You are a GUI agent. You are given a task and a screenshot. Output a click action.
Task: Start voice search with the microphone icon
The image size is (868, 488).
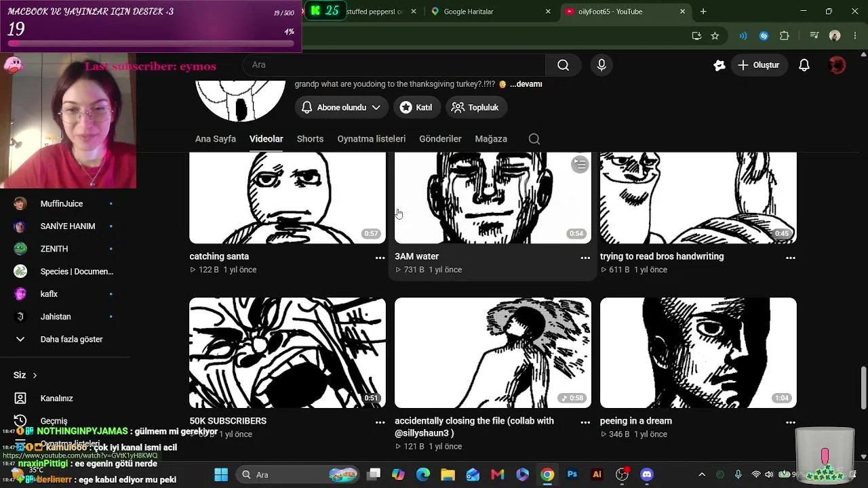(x=601, y=65)
